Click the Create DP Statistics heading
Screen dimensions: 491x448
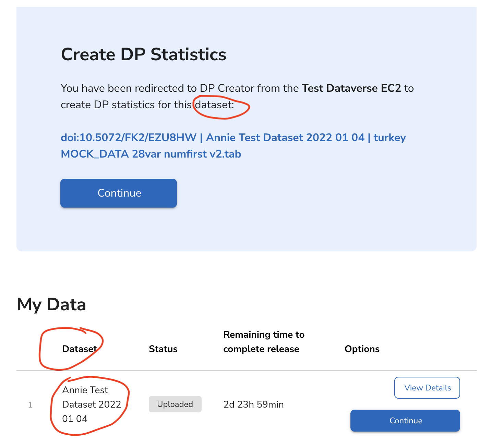144,54
